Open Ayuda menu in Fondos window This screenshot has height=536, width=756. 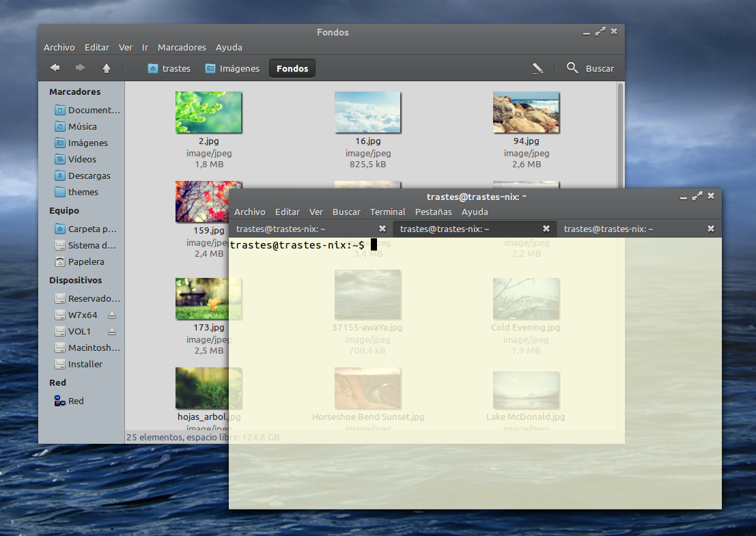(229, 47)
